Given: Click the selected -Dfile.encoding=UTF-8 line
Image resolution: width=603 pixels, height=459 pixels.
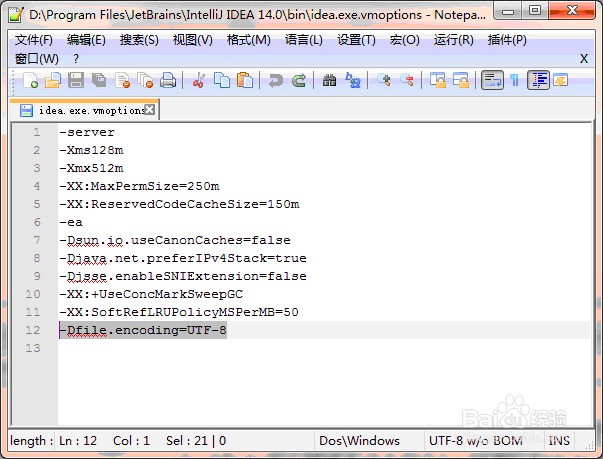Looking at the screenshot, I should click(x=143, y=330).
